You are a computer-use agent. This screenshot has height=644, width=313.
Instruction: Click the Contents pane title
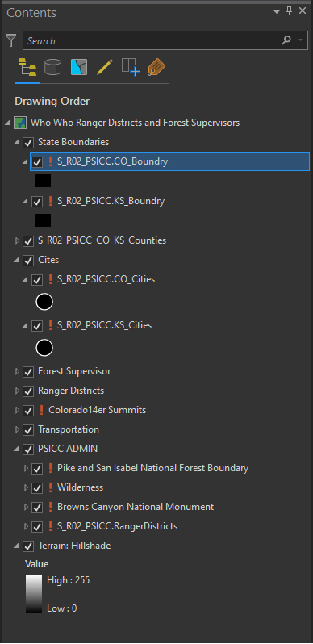click(x=31, y=13)
